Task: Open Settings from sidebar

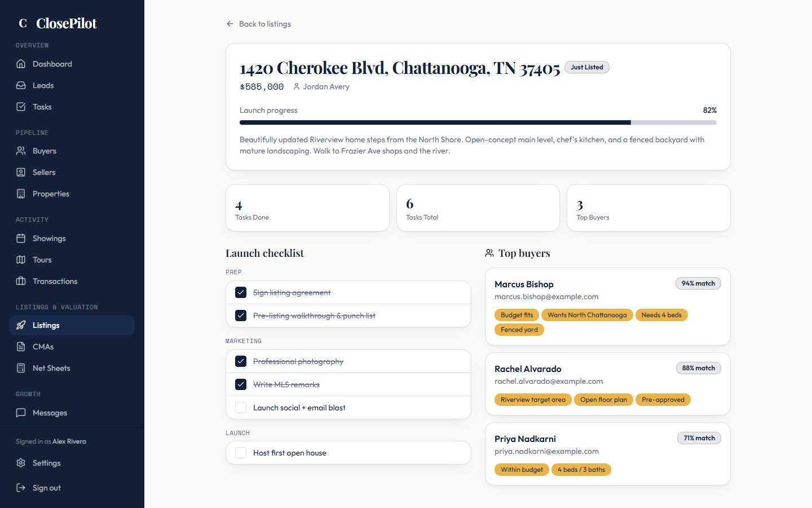Action: pyautogui.click(x=72, y=463)
